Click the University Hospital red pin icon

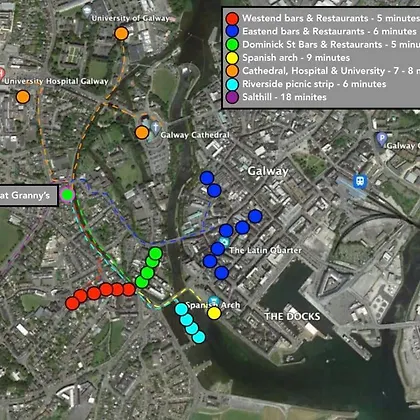click(2, 74)
